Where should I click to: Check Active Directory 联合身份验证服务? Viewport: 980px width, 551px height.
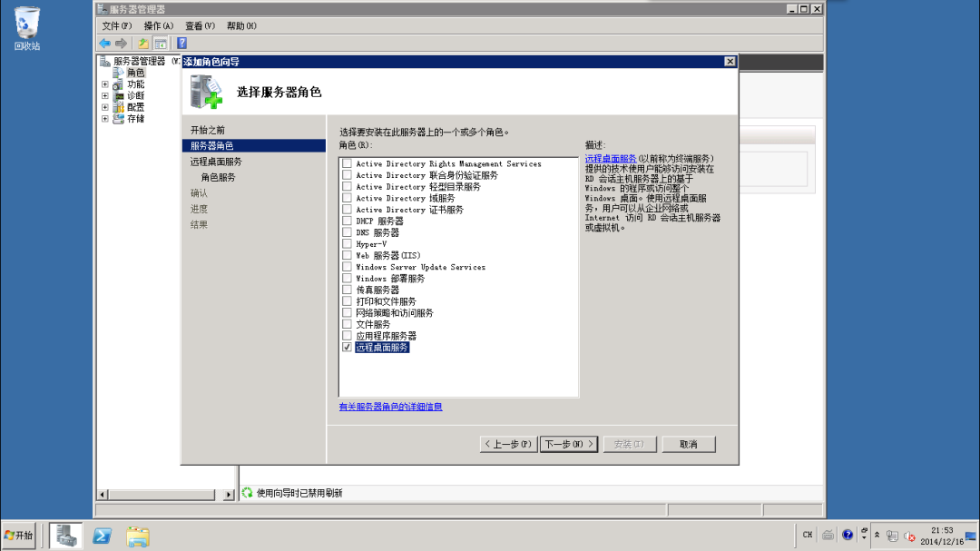click(347, 175)
